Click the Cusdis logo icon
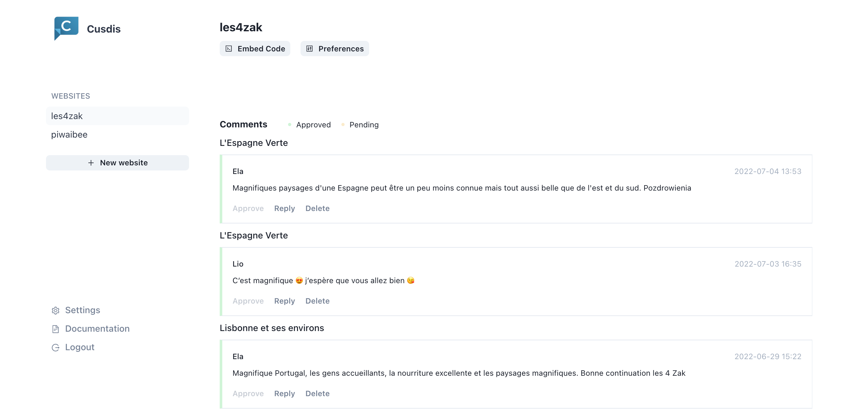Image resolution: width=868 pixels, height=415 pixels. click(x=66, y=28)
